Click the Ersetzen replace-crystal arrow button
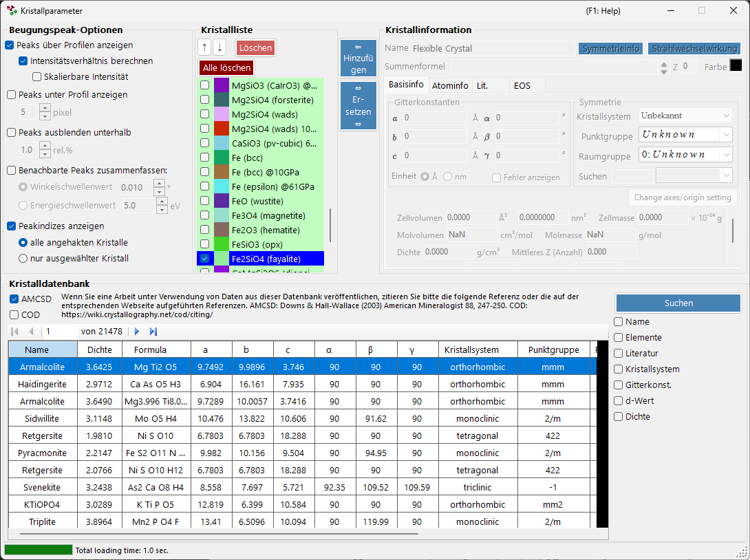 pos(358,105)
